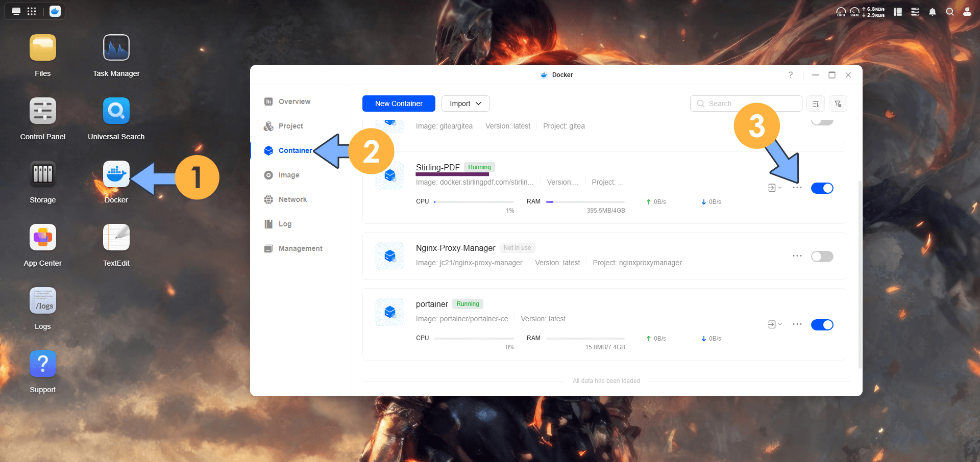Turn off the Stirling-PDF container switch
This screenshot has width=980, height=462.
(x=822, y=188)
